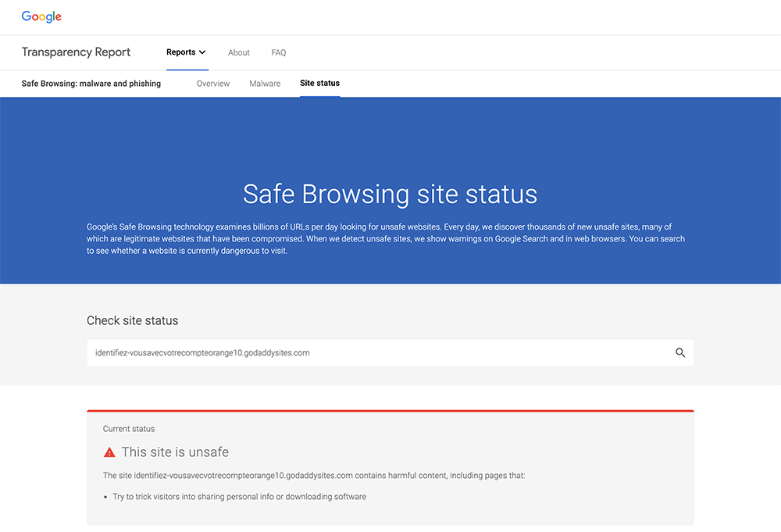Switch to the Overview tab

tap(213, 83)
